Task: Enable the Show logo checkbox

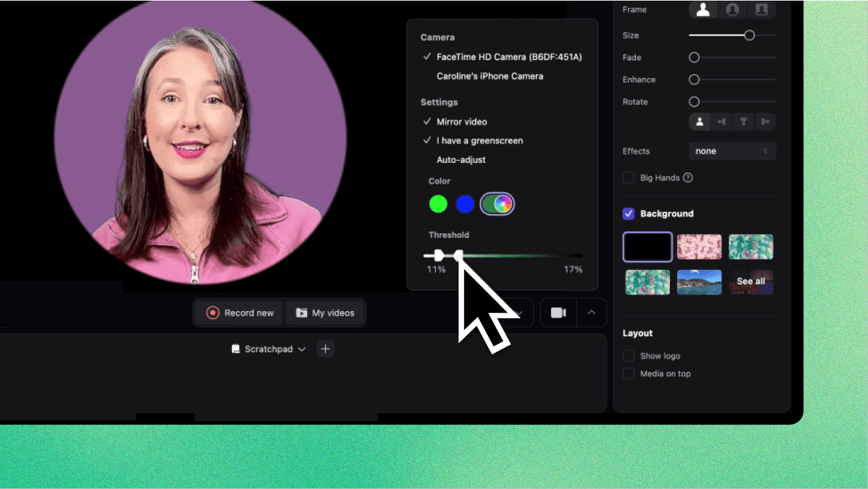Action: (x=628, y=356)
